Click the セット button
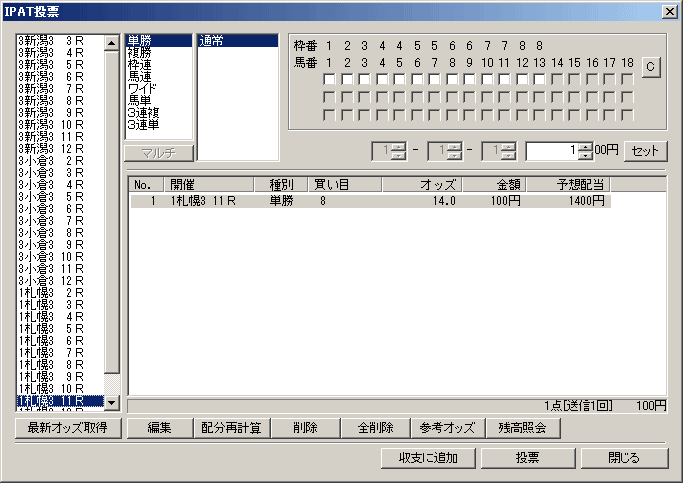This screenshot has width=683, height=483. click(x=646, y=151)
